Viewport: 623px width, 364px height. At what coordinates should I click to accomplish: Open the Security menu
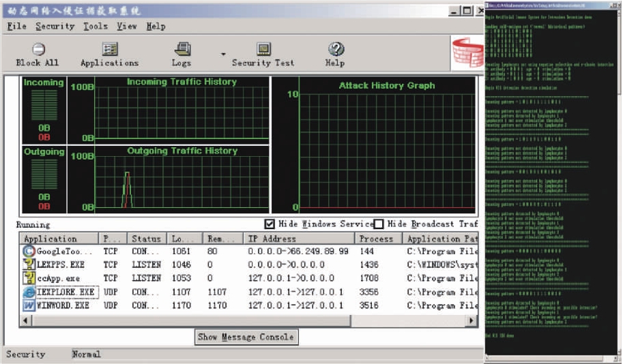point(55,27)
